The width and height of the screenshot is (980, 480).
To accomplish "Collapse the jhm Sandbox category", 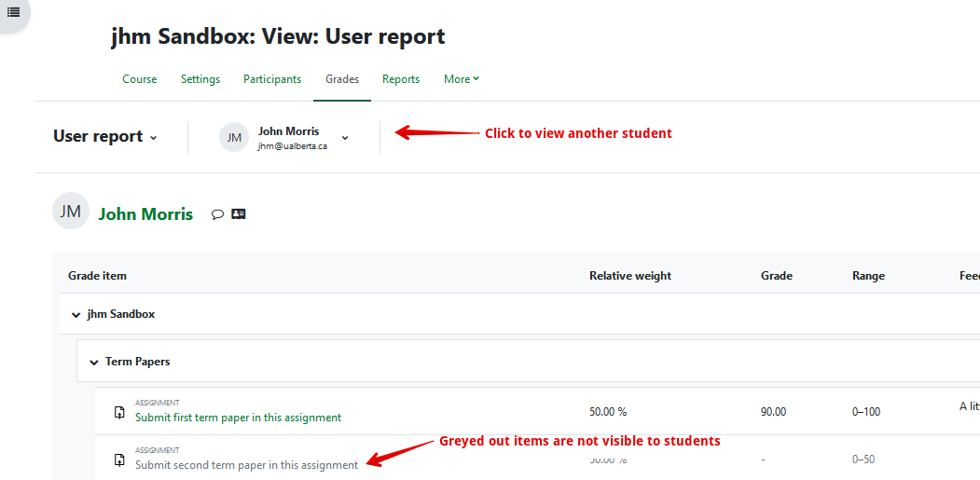I will [76, 315].
